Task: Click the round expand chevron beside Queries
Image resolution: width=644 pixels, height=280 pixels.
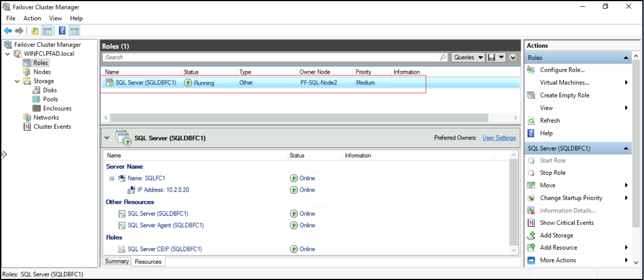Action: pos(513,57)
